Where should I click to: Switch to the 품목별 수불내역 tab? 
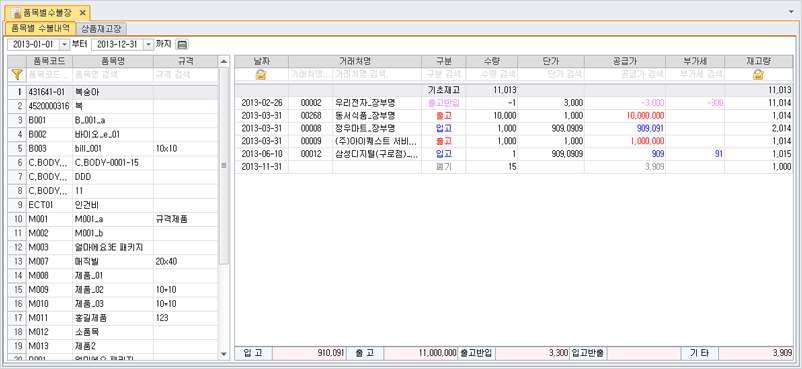tap(40, 28)
